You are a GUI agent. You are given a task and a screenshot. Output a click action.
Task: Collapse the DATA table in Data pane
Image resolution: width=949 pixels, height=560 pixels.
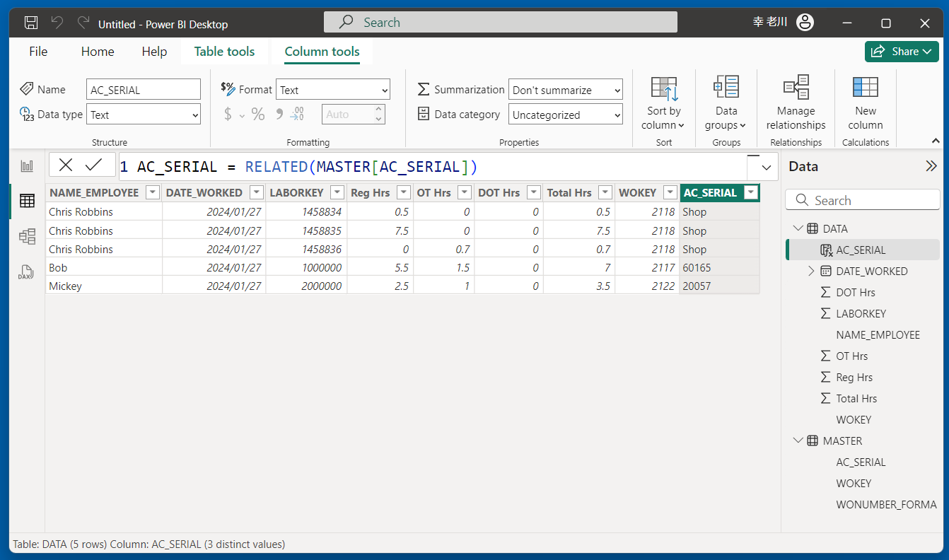coord(799,228)
